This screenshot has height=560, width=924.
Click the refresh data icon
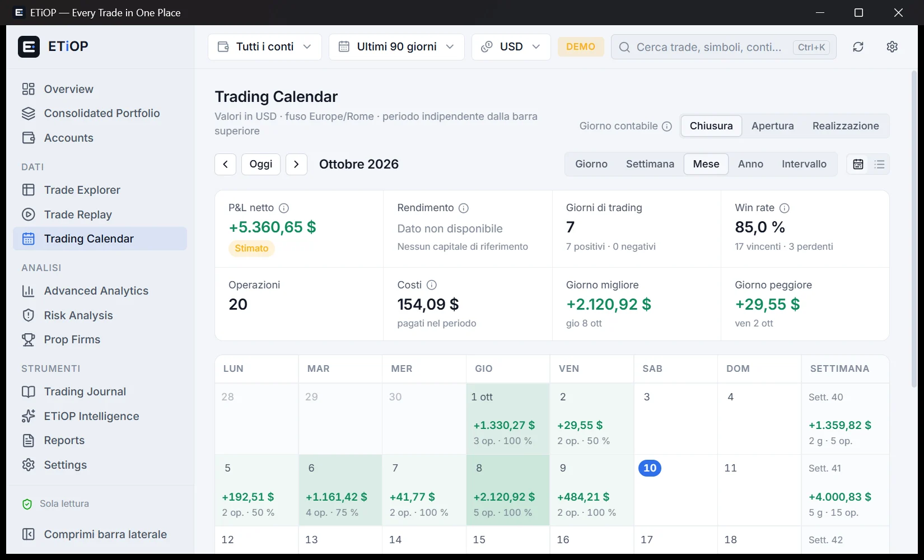(858, 47)
